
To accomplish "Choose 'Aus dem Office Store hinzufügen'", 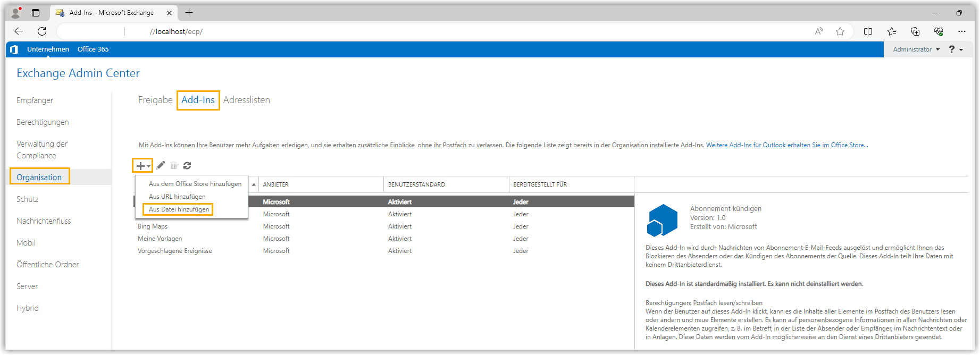I will (x=195, y=184).
